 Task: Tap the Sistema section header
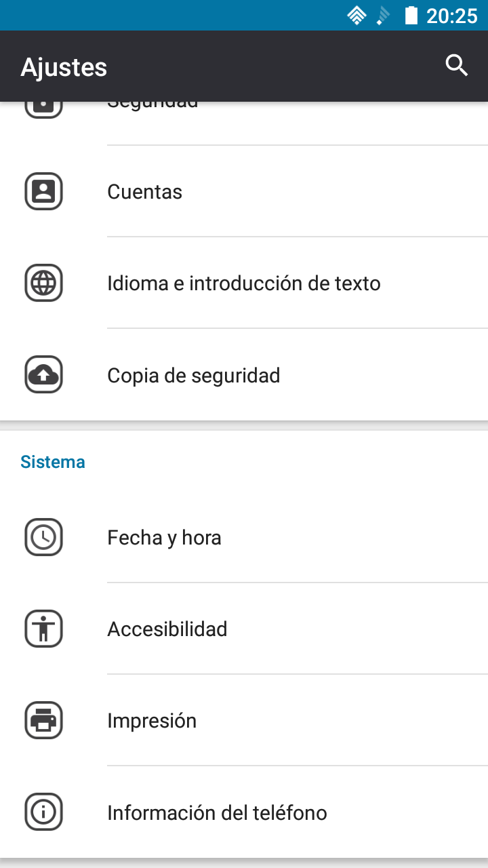53,462
